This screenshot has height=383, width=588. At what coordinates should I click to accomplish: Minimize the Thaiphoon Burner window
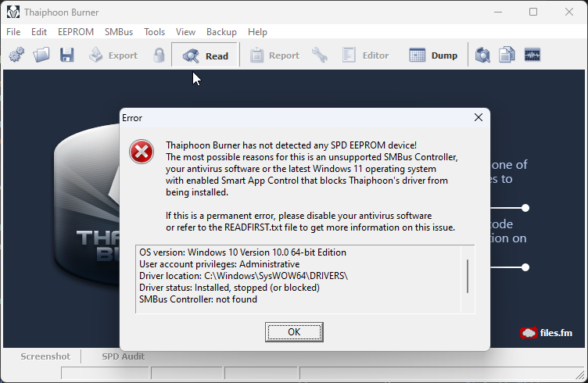tap(498, 12)
